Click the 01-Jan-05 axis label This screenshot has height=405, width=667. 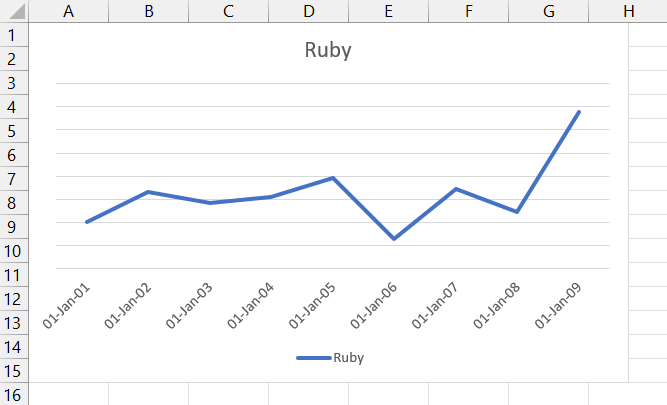(x=312, y=305)
